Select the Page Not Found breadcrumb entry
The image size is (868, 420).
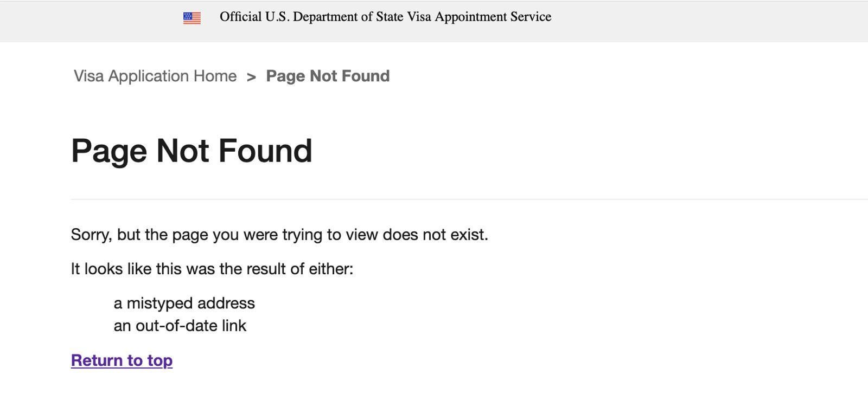[328, 76]
